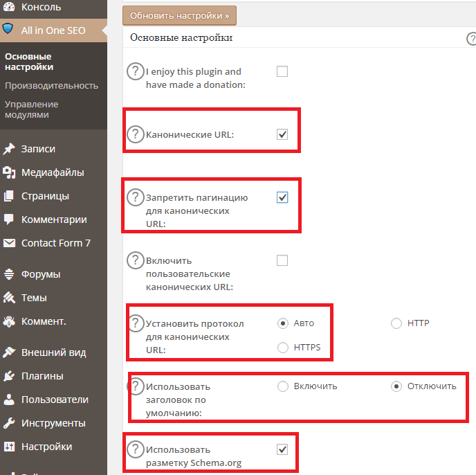
Task: Click the Записи pin icon
Action: pos(9,149)
